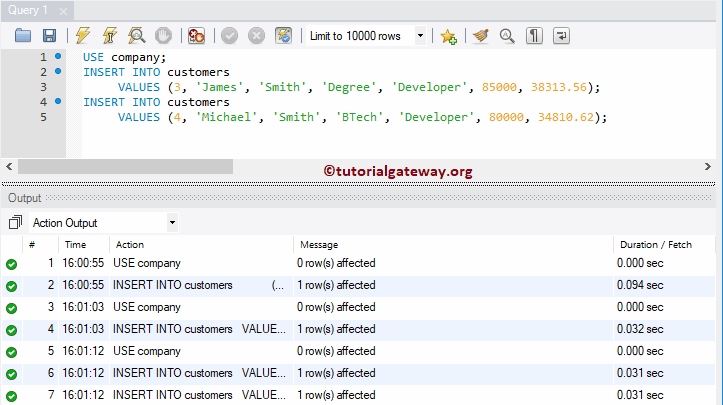This screenshot has width=723, height=405.
Task: Toggle word wrapping button in the toolbar
Action: tap(562, 36)
